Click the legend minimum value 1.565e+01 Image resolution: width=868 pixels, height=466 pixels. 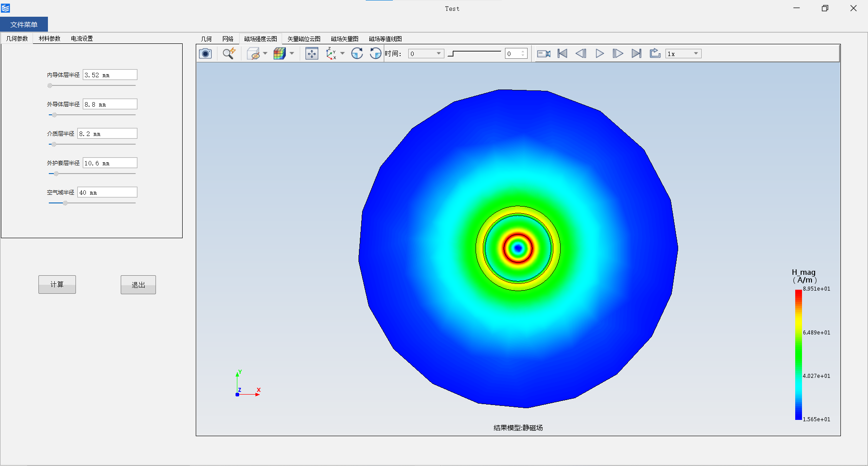(816, 419)
